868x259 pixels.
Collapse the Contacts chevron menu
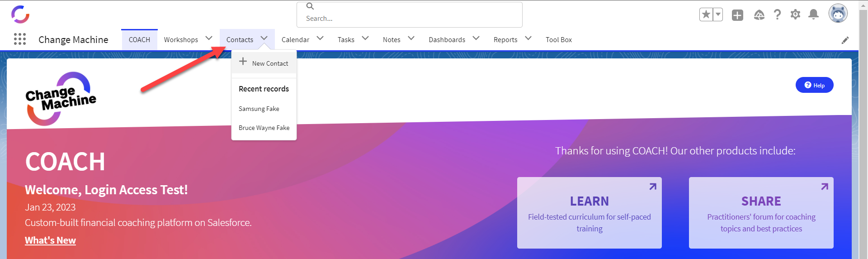pyautogui.click(x=264, y=38)
